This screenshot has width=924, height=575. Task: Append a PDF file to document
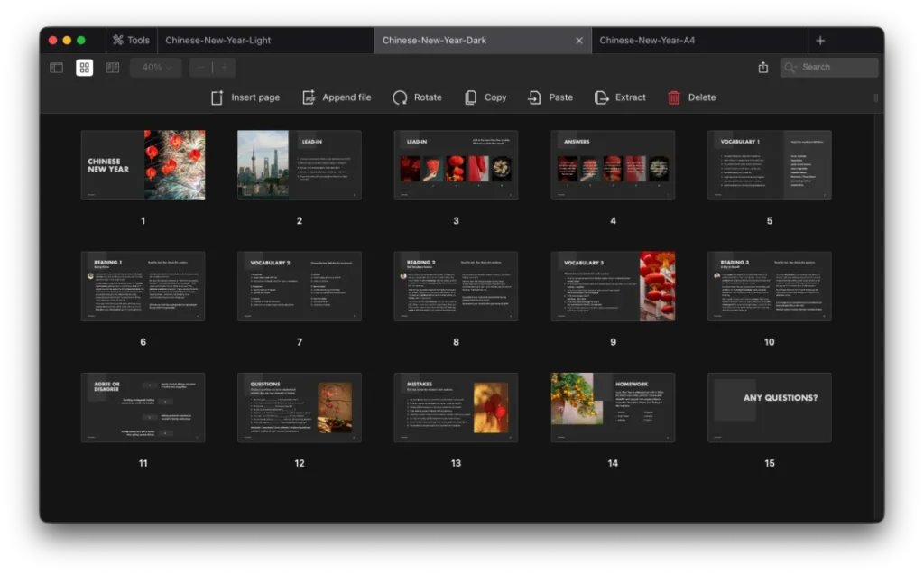tap(309, 97)
